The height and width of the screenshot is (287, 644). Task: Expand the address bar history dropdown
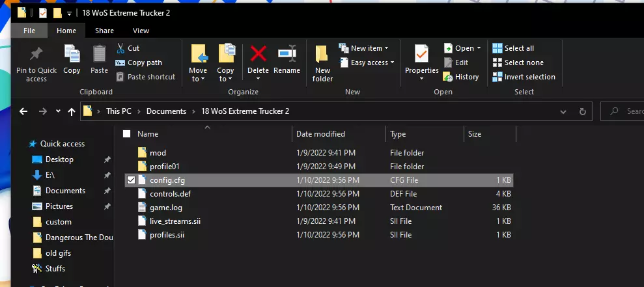click(x=563, y=111)
